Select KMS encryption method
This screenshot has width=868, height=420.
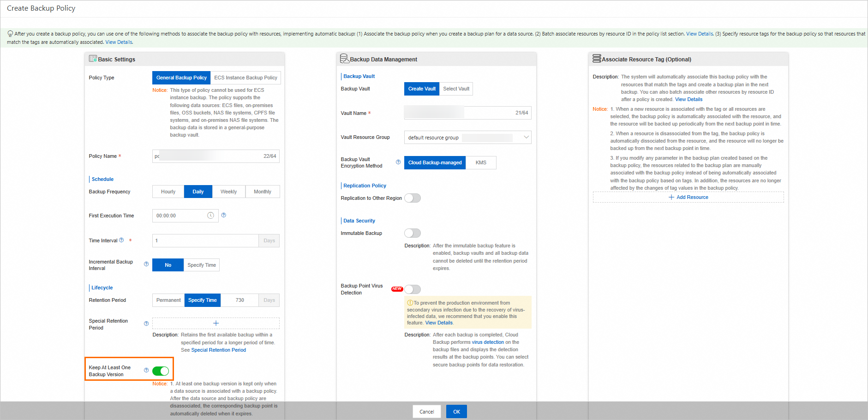click(481, 162)
